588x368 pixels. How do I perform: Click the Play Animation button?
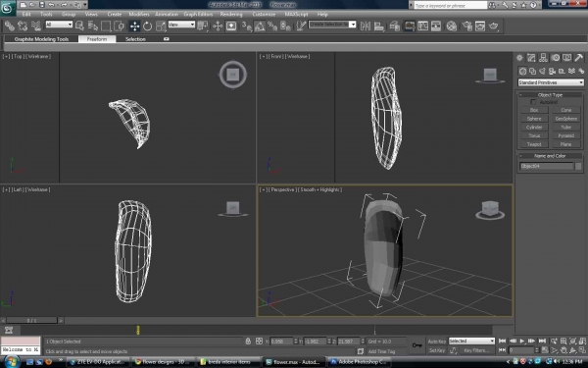pyautogui.click(x=522, y=341)
